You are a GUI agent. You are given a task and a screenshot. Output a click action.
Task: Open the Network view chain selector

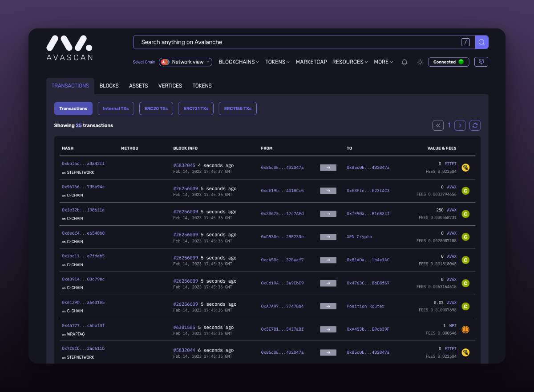point(186,62)
